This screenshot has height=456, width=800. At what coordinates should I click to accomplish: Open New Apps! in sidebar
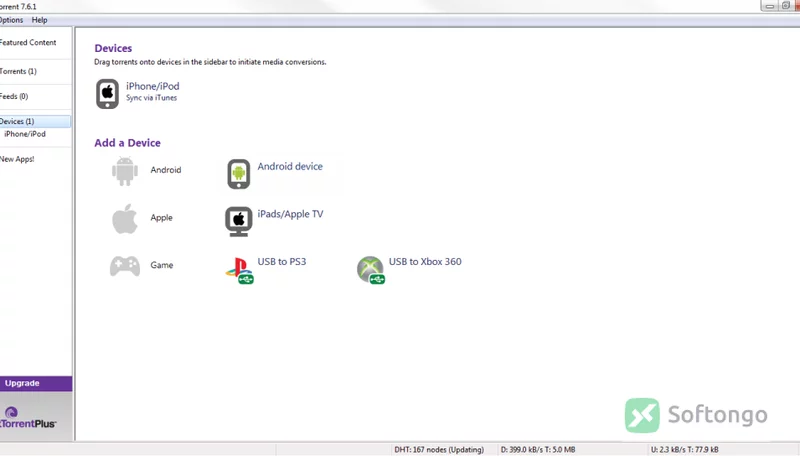pyautogui.click(x=17, y=159)
